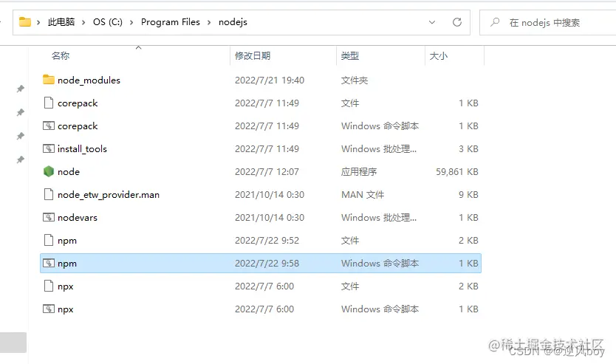Click the nodevars batch file icon

(x=48, y=217)
